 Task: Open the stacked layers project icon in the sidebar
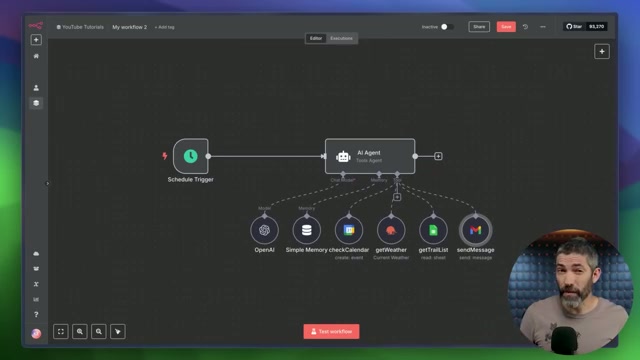click(x=36, y=103)
